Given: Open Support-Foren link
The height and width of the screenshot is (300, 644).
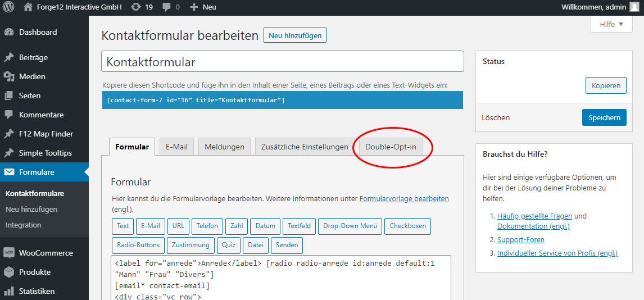Looking at the screenshot, I should pos(521,240).
